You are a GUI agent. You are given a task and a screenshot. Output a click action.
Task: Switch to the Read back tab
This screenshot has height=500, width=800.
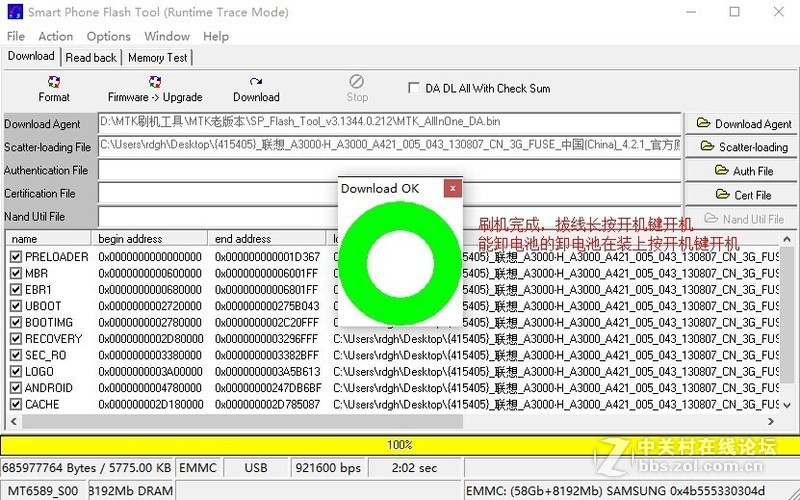pyautogui.click(x=91, y=58)
